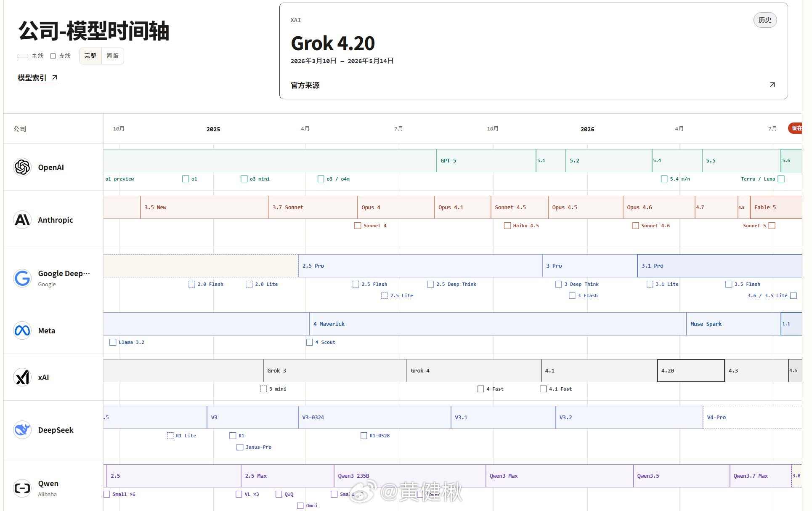The width and height of the screenshot is (812, 511).
Task: Click the OpenAI logo icon
Action: pos(22,167)
